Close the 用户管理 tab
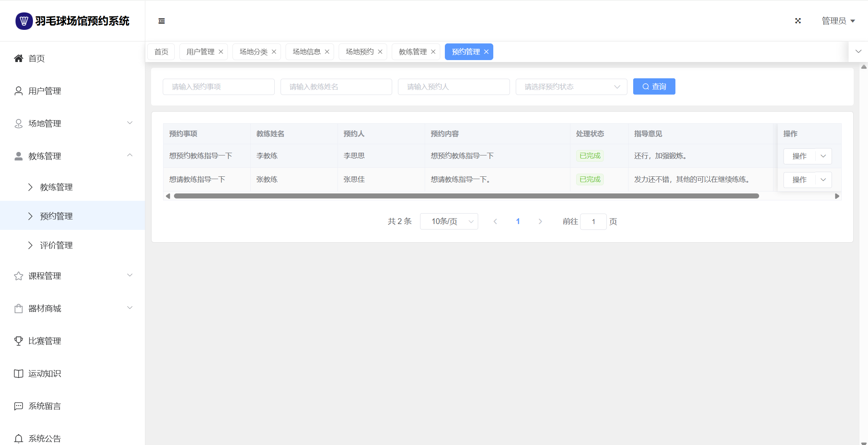The height and width of the screenshot is (445, 868). [x=221, y=52]
